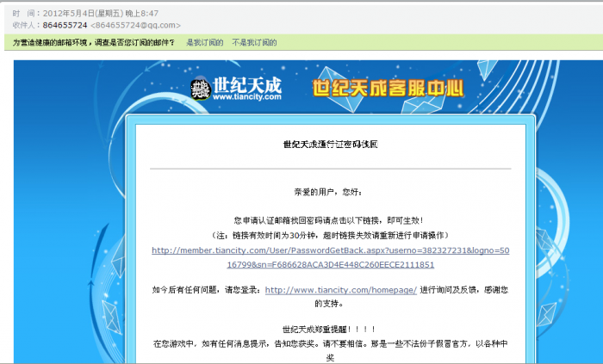The height and width of the screenshot is (364, 603).
Task: Click the 世纪天成郑重提醒 warning line
Action: point(329,330)
